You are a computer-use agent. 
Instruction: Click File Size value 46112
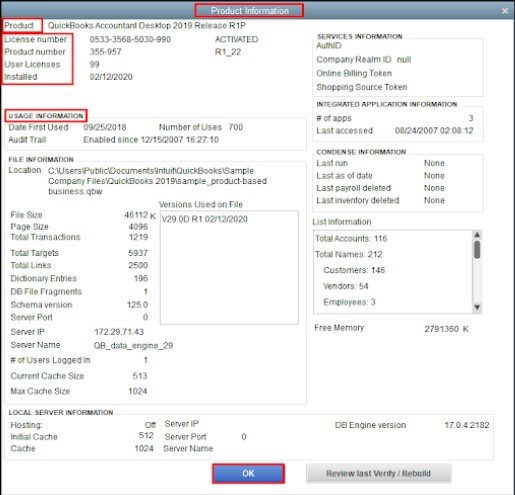tap(136, 215)
